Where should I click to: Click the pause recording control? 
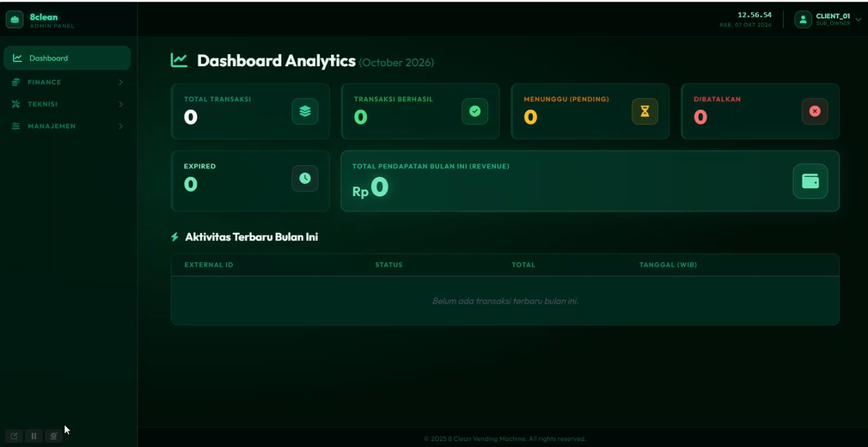click(34, 436)
